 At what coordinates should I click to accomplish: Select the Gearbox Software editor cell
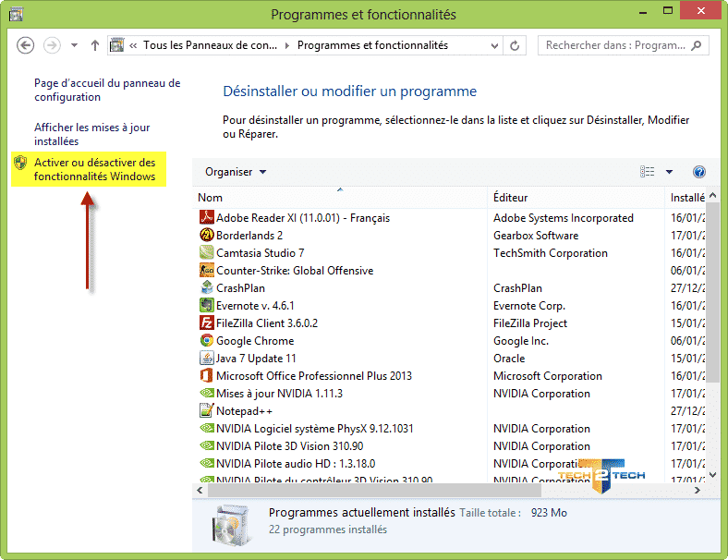click(536, 236)
